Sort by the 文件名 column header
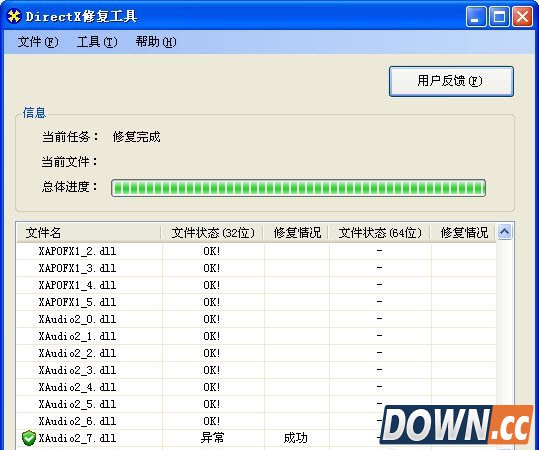Image resolution: width=539 pixels, height=450 pixels. (89, 233)
